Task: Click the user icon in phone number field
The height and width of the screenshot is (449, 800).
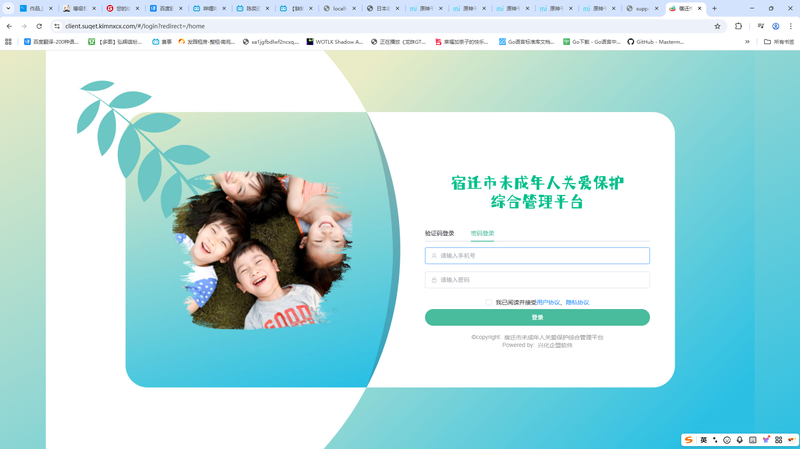Action: (x=434, y=256)
